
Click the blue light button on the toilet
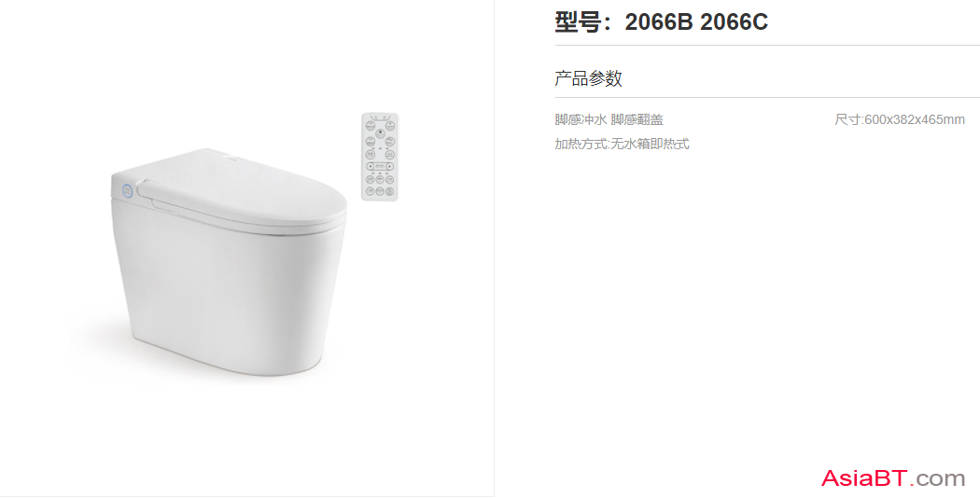click(127, 190)
